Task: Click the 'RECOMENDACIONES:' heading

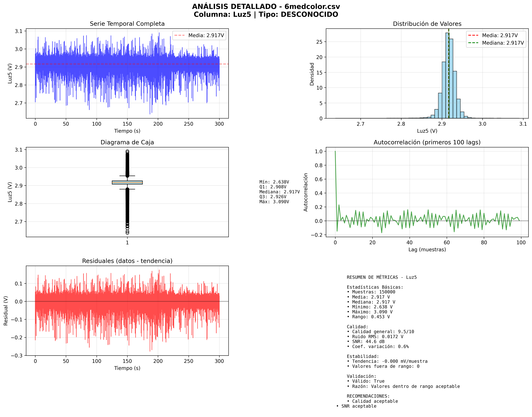Action: 368,396
